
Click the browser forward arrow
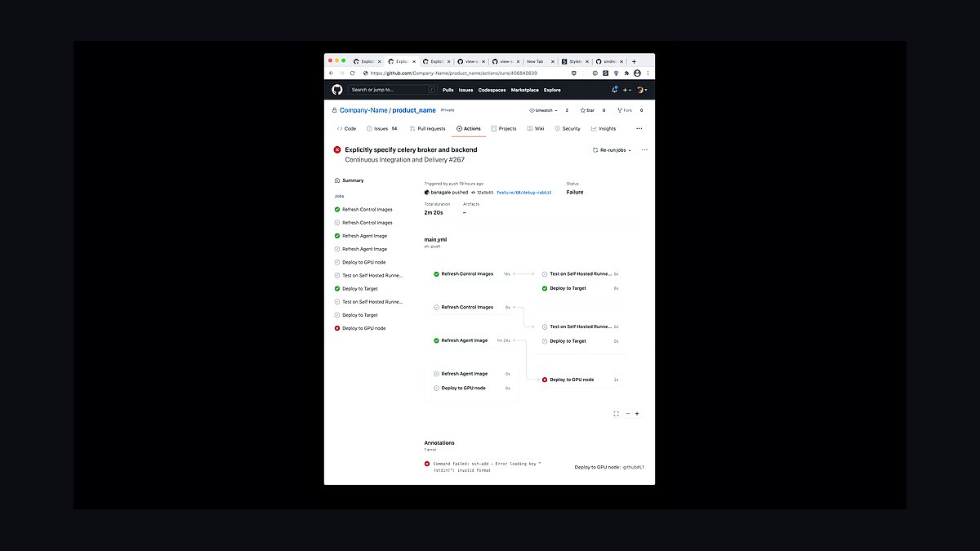coord(341,73)
